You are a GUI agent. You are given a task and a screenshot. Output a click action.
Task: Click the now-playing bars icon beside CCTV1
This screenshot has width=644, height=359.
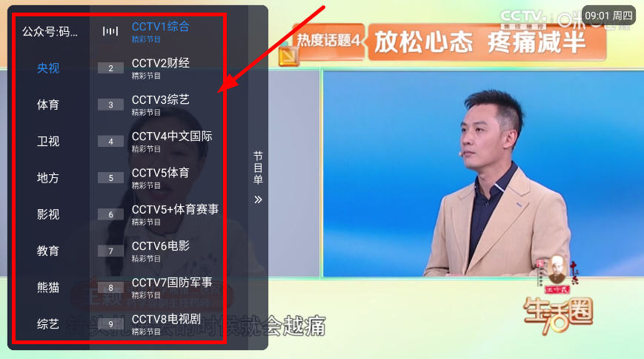point(110,31)
